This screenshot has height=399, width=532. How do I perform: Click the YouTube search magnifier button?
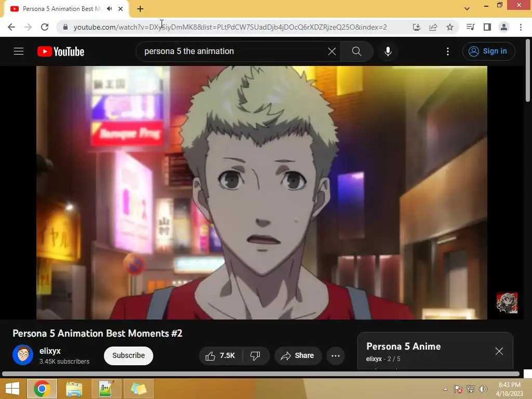(x=356, y=51)
